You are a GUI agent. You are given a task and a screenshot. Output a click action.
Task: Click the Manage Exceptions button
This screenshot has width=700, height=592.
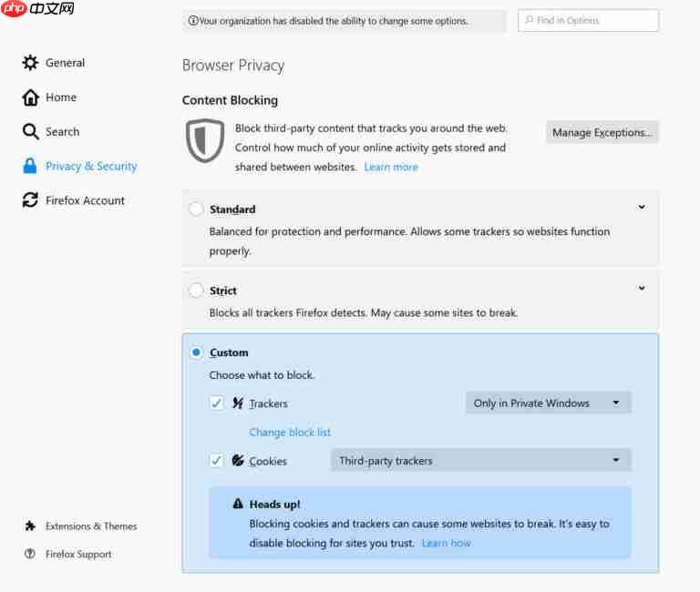click(602, 133)
